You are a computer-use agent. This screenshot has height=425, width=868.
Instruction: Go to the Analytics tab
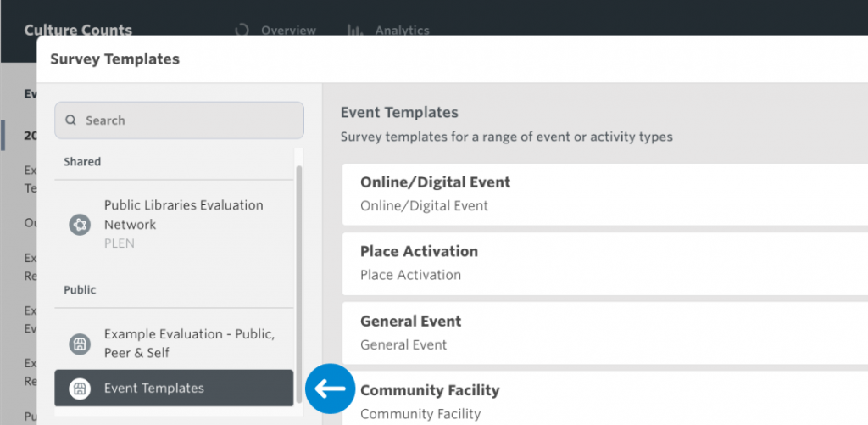tap(387, 30)
